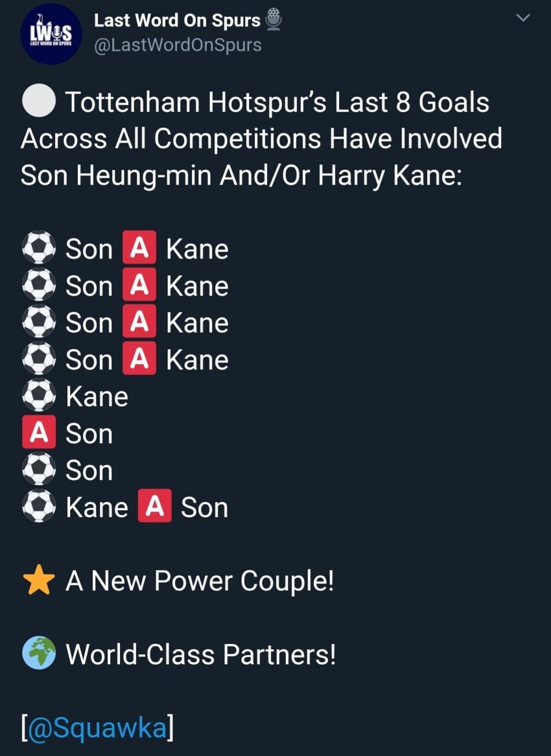Viewport: 551px width, 756px height.
Task: Click the microphone emoji beside account name
Action: pos(274,21)
